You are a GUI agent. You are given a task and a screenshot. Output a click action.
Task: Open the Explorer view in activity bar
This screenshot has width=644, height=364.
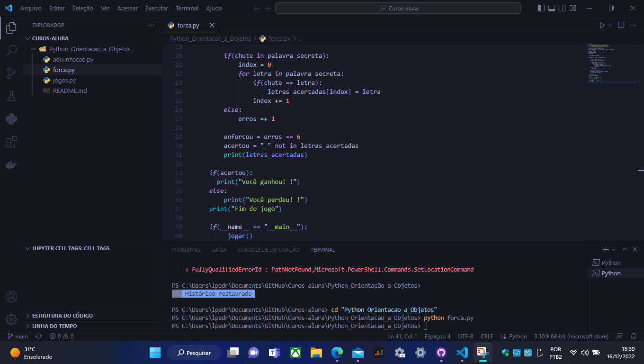click(11, 27)
